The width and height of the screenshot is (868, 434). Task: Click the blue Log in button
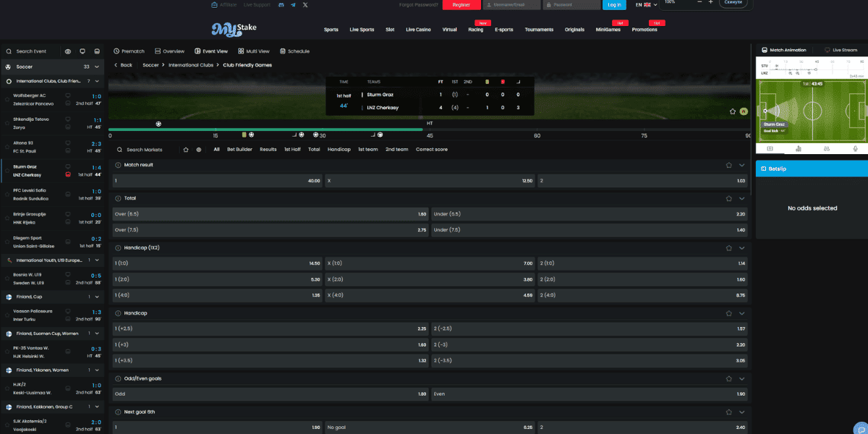pyautogui.click(x=614, y=4)
